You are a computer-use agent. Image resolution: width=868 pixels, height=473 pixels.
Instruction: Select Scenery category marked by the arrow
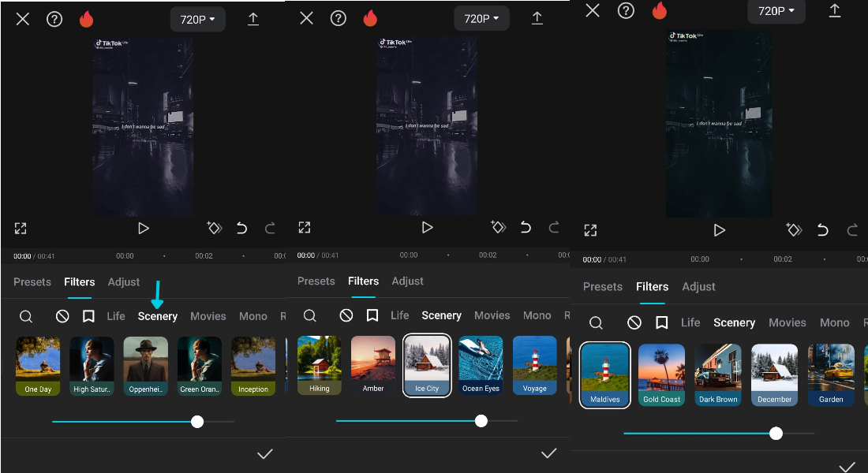coord(158,316)
